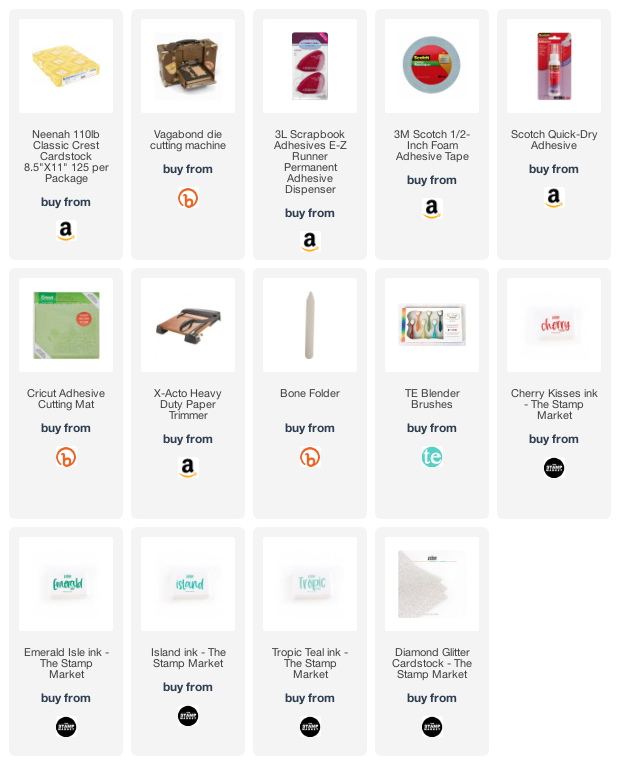Viewport: 620px width, 777px height.
Task: Click Stamp Market icon under Island ink
Action: pos(188,716)
